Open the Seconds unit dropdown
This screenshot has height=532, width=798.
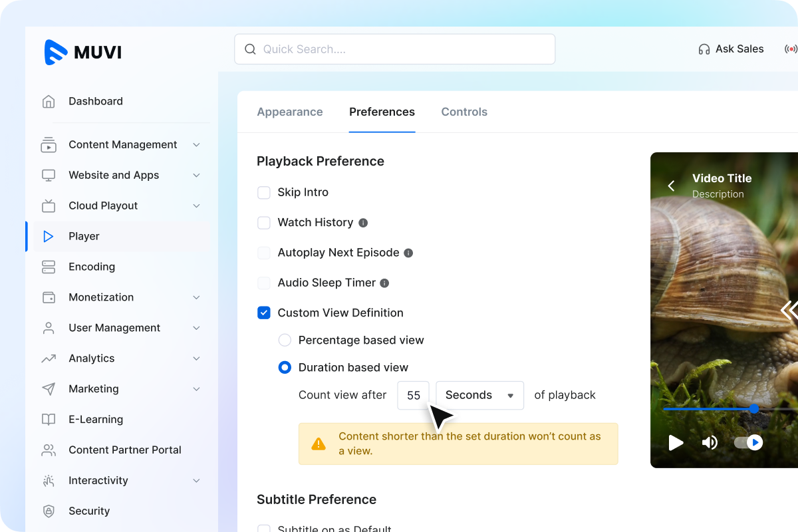click(479, 395)
